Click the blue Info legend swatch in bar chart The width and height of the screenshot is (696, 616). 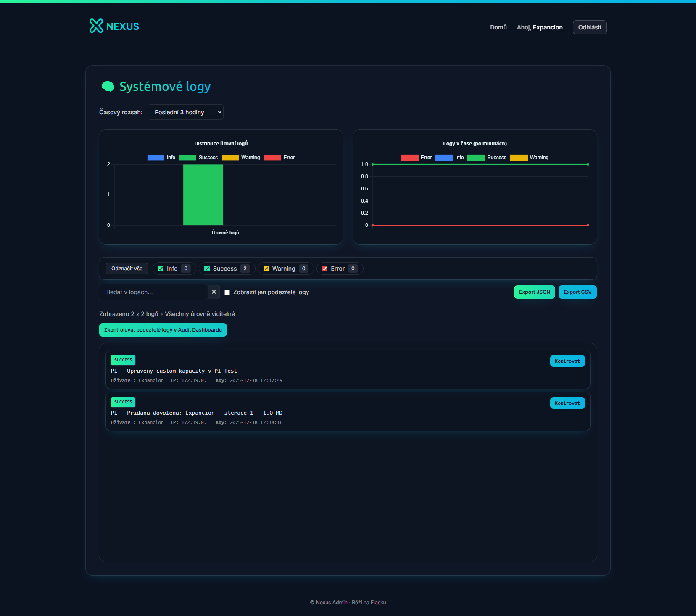(156, 158)
